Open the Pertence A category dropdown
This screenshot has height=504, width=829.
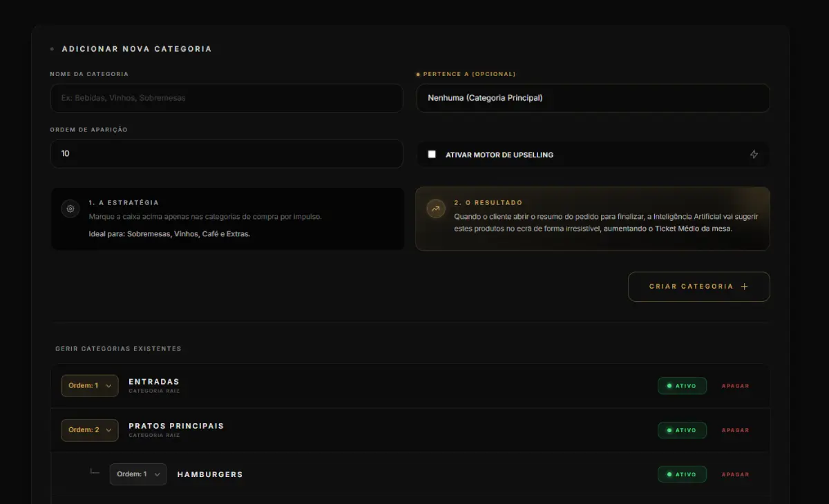click(593, 98)
